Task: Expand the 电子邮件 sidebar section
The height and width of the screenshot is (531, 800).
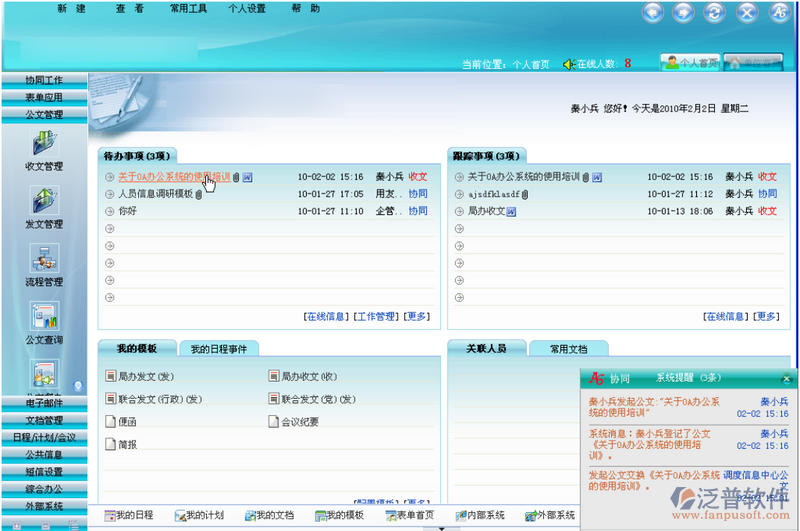Action: tap(44, 403)
